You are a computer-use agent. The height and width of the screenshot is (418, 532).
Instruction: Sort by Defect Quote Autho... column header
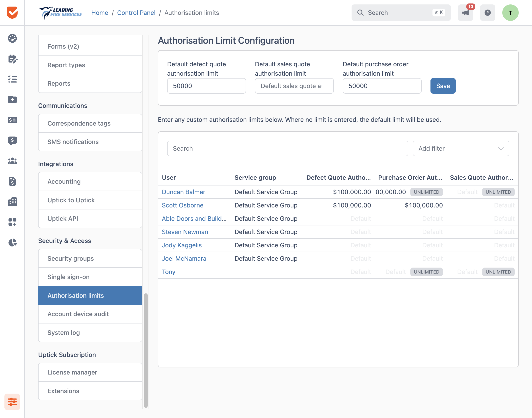[x=339, y=177]
